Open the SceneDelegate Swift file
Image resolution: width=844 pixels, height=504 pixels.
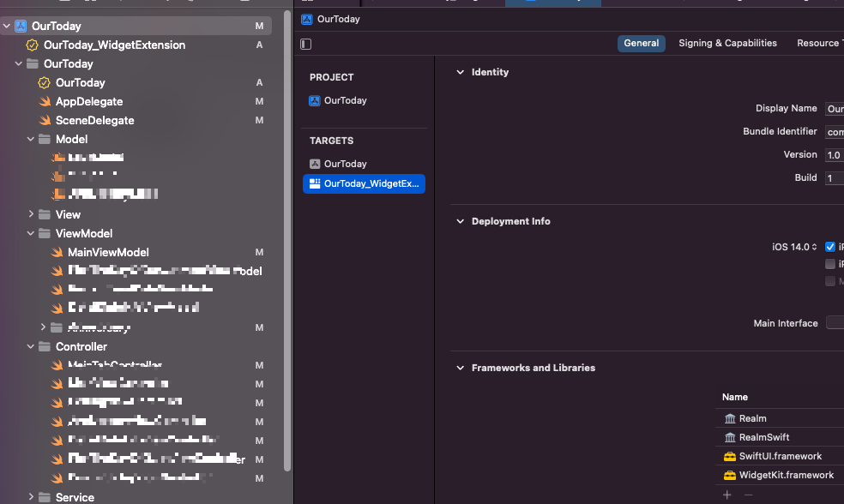coord(94,121)
